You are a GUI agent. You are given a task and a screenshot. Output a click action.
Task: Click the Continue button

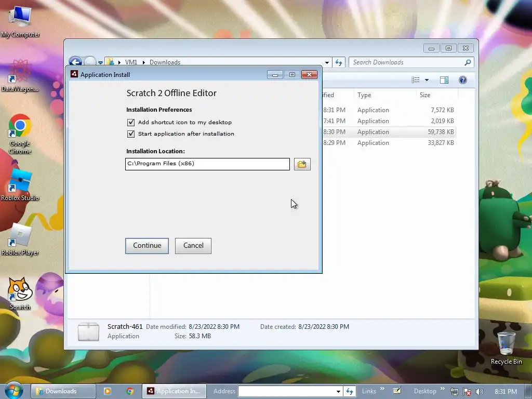tap(147, 246)
